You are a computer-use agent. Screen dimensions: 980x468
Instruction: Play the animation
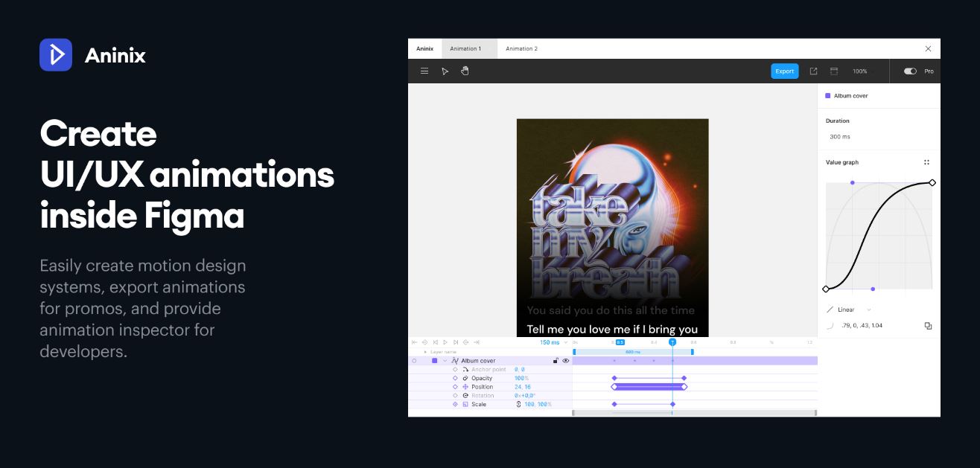coord(445,342)
